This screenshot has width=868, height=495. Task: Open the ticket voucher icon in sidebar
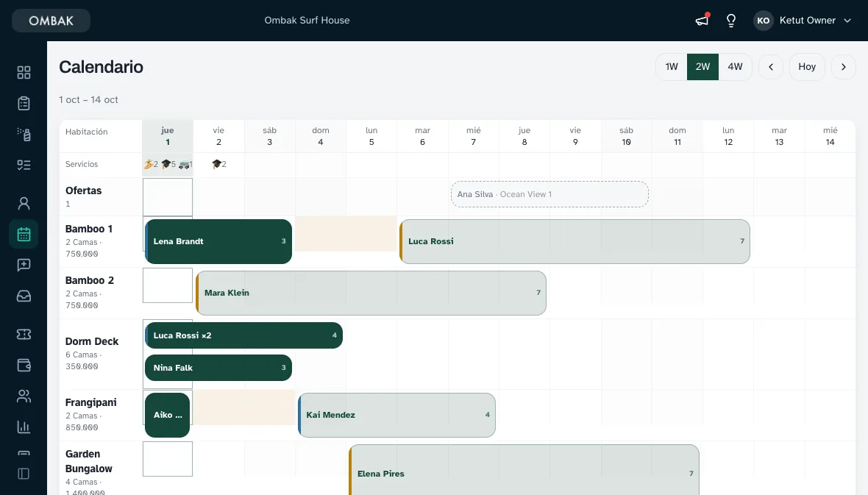pyautogui.click(x=24, y=335)
